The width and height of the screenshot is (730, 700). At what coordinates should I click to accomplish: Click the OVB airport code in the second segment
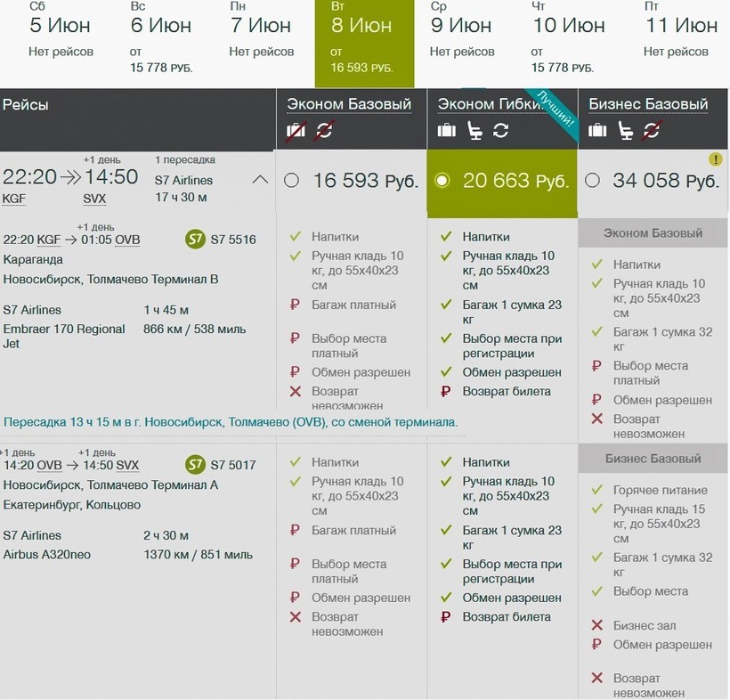pos(49,465)
